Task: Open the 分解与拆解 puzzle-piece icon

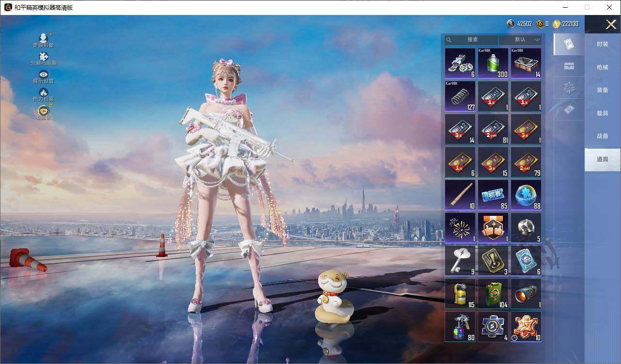Action: click(44, 59)
